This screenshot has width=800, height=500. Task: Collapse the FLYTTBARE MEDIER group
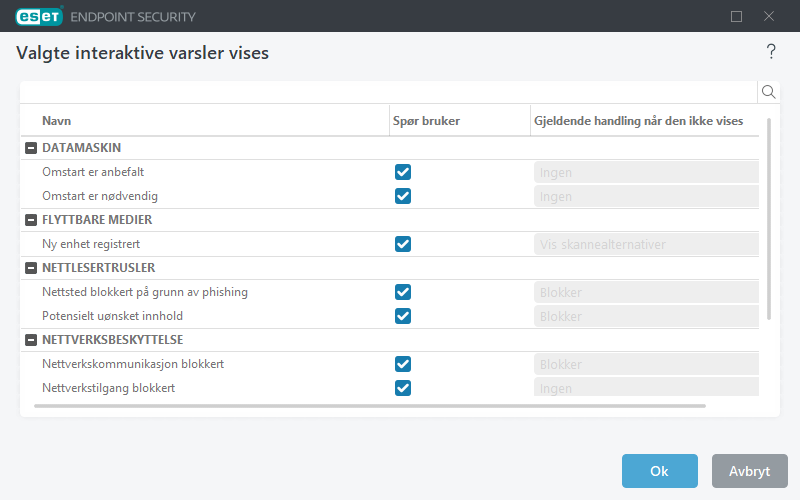[x=31, y=220]
